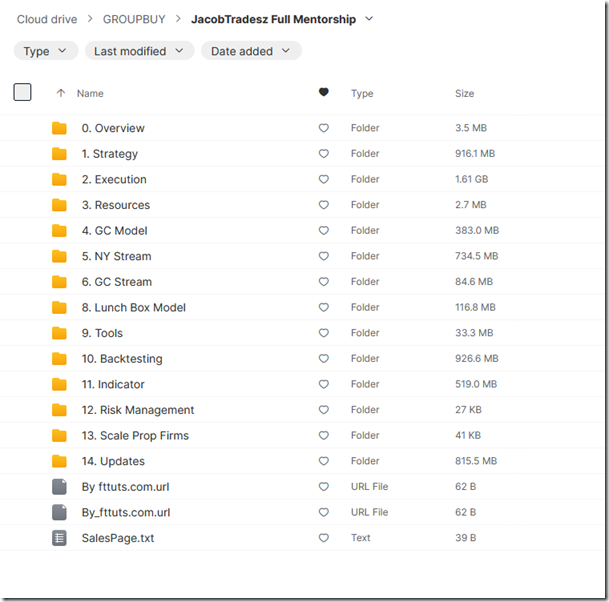Click the folder icon for 4. GC Model
Image resolution: width=609 pixels, height=602 pixels.
click(x=59, y=231)
